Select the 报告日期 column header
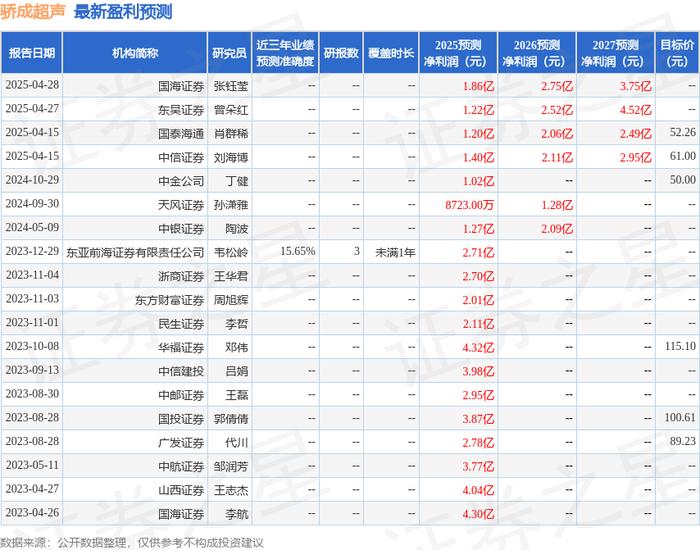This screenshot has height=550, width=700. (x=32, y=53)
